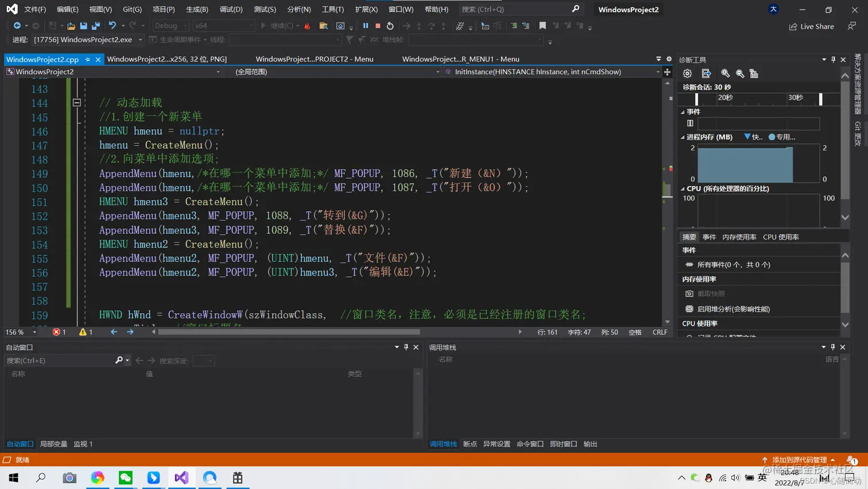Open the file-in-folder toolbar icon
Screen dimensions: 868x489
[324, 26]
